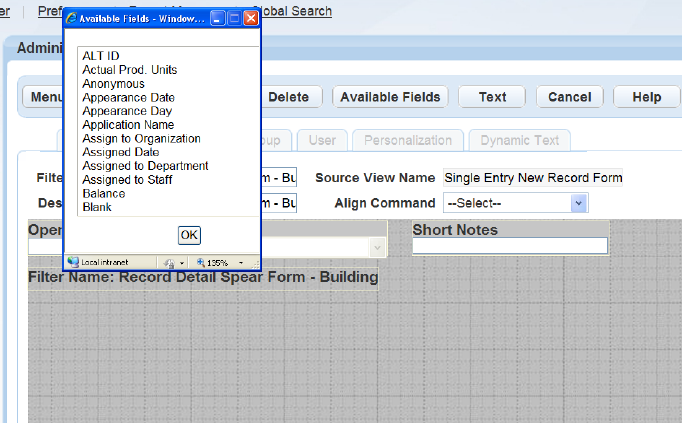Open Available Fields from the toolbar
Image resolution: width=682 pixels, height=423 pixels.
(390, 97)
